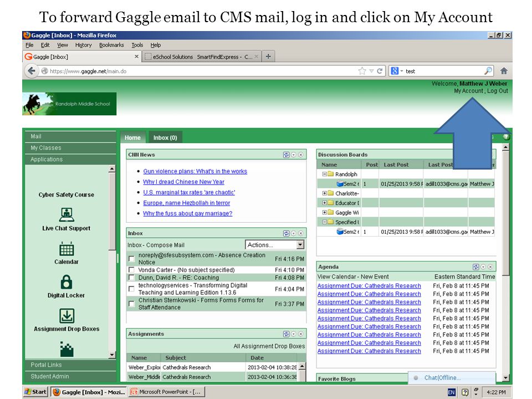Expand the Educator discussion folder
Viewport: 532px width, 399px height.
[x=324, y=203]
